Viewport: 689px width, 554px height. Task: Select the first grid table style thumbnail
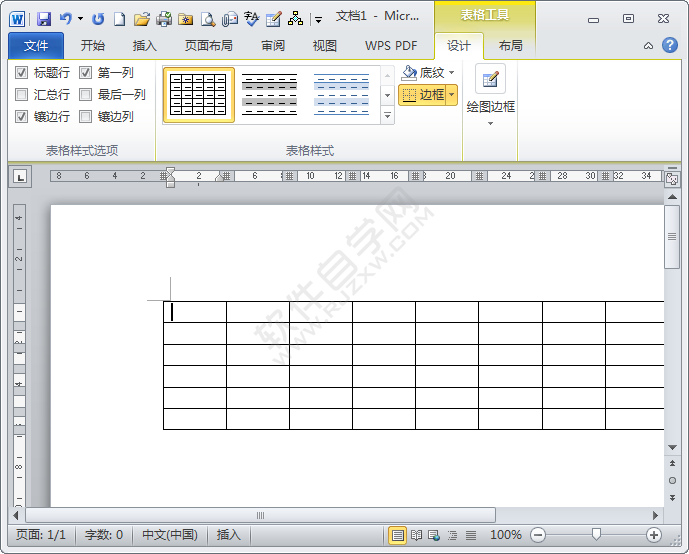[x=198, y=95]
